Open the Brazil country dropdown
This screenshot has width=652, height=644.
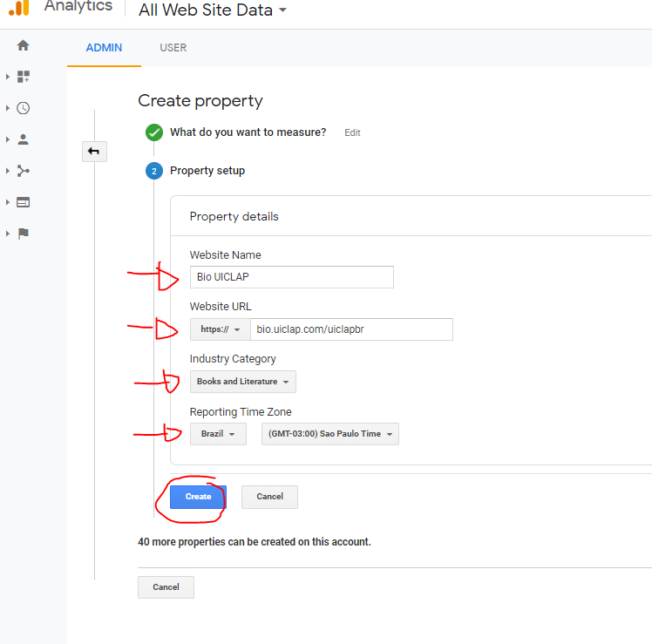click(x=218, y=434)
